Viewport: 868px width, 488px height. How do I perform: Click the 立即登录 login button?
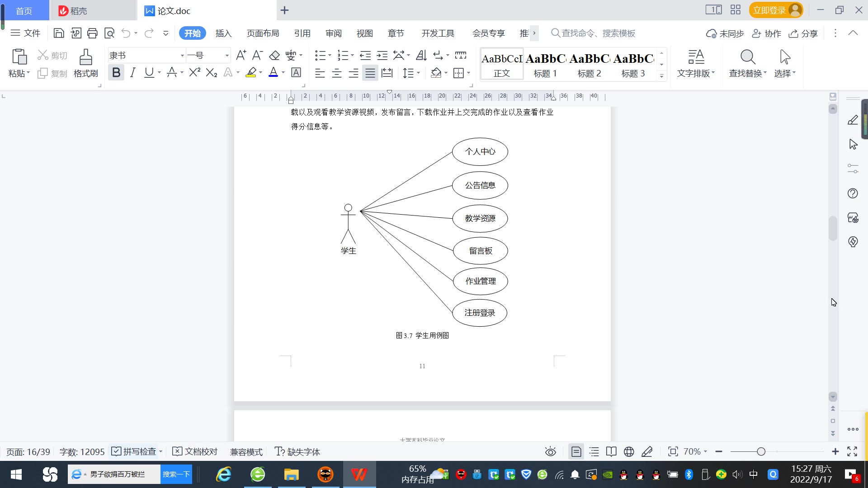coord(776,10)
